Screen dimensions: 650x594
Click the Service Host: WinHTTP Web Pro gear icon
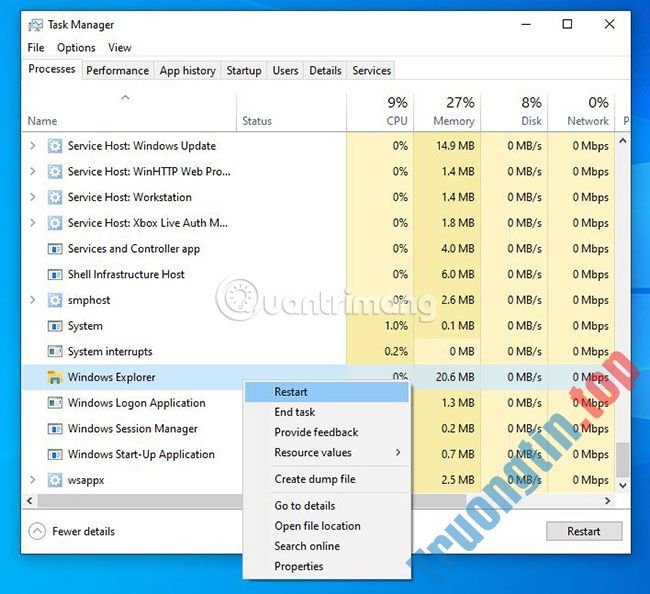(x=55, y=172)
